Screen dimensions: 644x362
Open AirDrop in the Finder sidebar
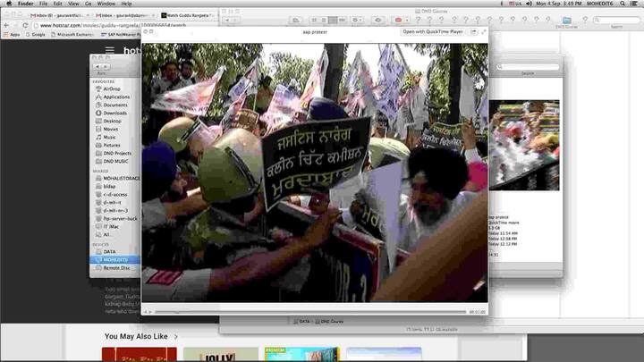111,88
